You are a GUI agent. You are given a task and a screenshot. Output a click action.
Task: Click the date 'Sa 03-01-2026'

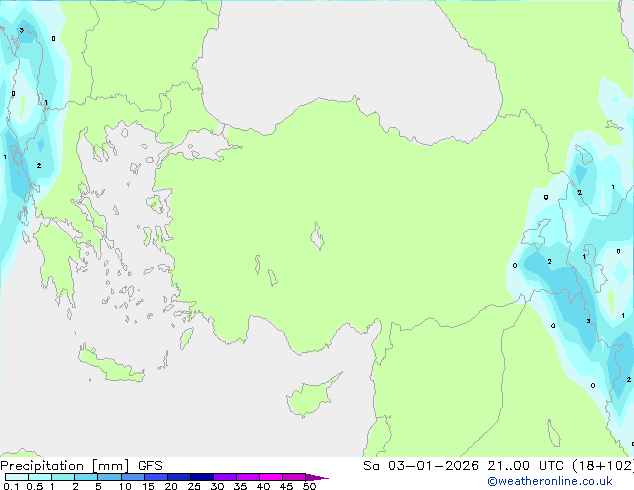[421, 466]
